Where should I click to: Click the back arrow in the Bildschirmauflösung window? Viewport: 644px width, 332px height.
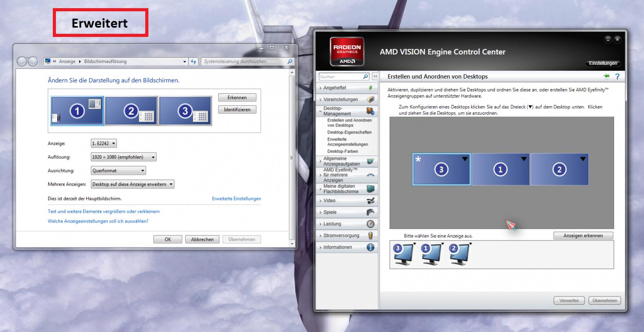click(x=22, y=61)
